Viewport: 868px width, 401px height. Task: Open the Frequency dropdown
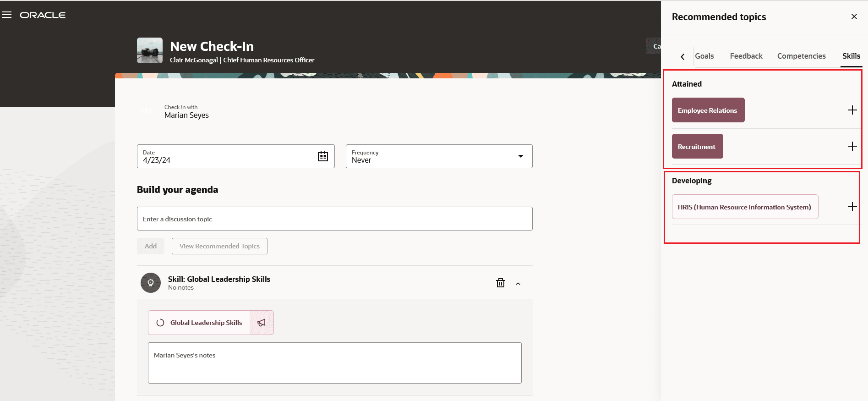click(x=439, y=156)
